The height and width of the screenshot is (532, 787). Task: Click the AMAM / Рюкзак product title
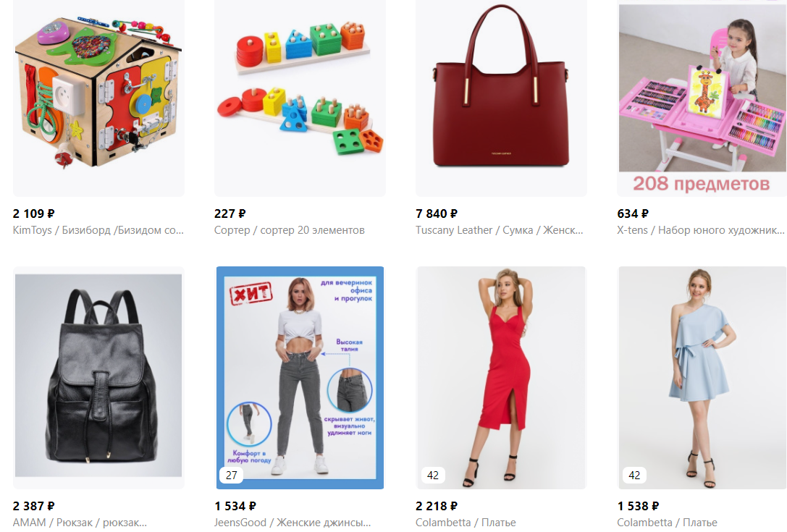(x=80, y=523)
